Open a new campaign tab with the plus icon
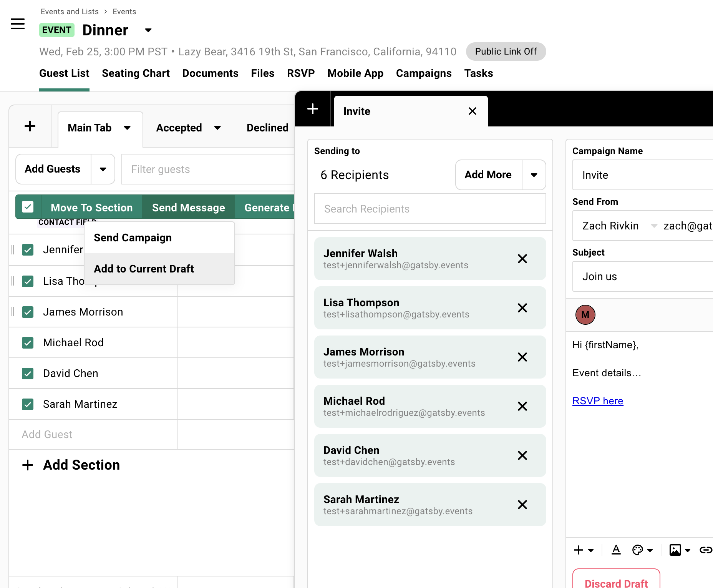Image resolution: width=713 pixels, height=588 pixels. tap(312, 109)
